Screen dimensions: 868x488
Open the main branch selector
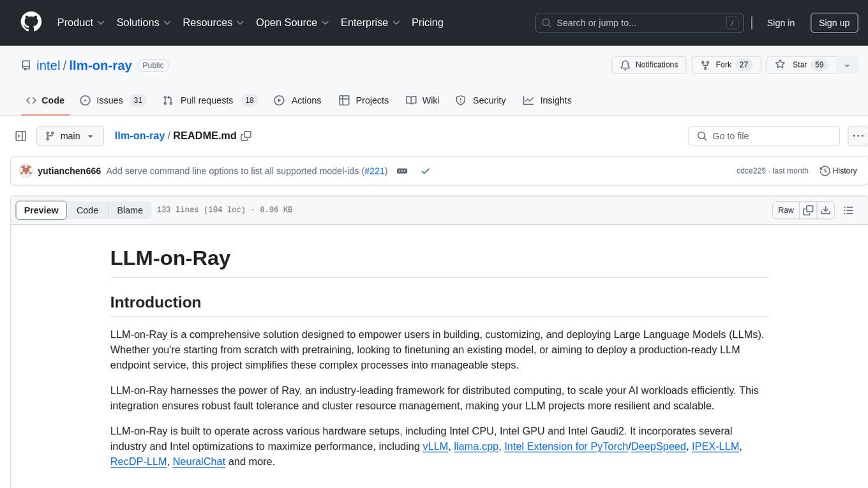click(x=70, y=136)
